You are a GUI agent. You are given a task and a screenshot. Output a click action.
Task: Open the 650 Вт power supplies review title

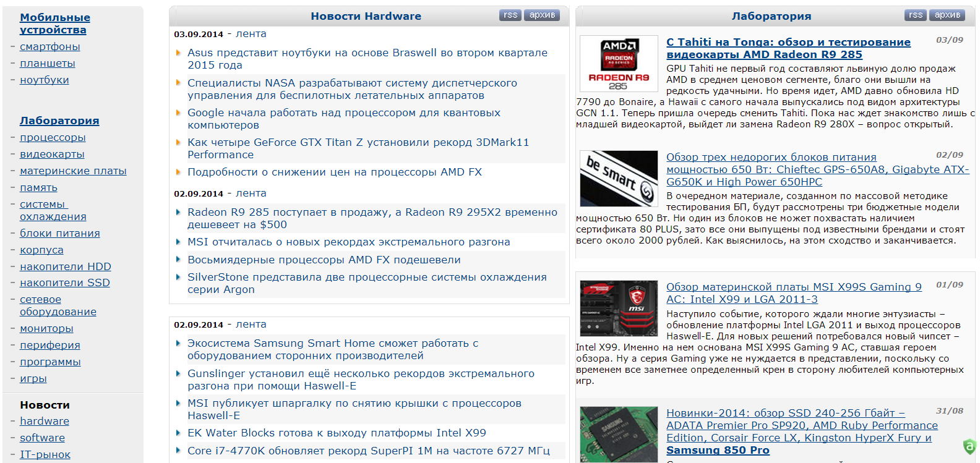818,169
